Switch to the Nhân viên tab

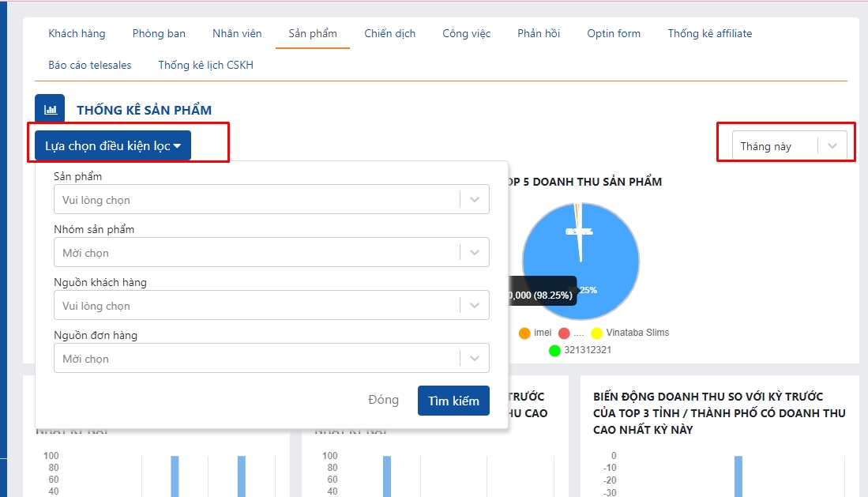coord(237,33)
